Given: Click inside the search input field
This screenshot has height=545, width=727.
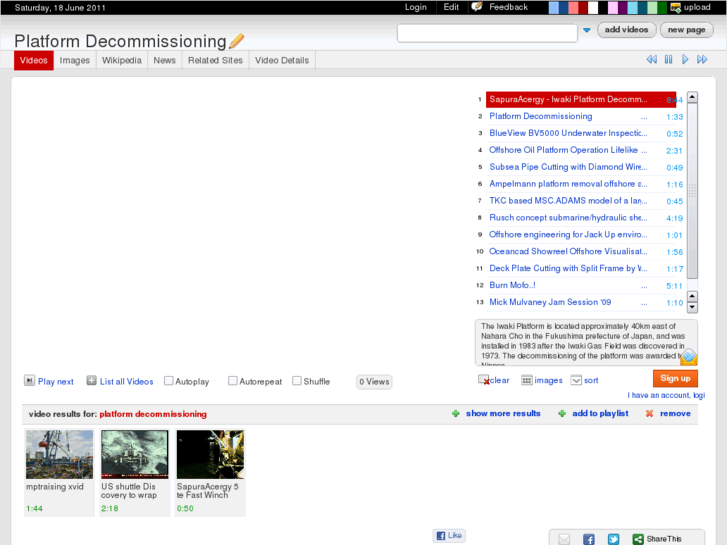Looking at the screenshot, I should [x=487, y=33].
